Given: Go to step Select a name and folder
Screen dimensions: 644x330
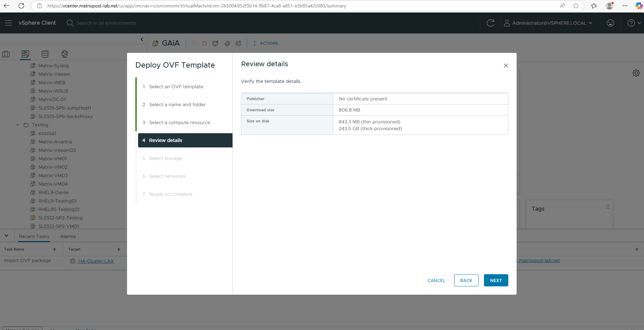Looking at the screenshot, I should [177, 104].
